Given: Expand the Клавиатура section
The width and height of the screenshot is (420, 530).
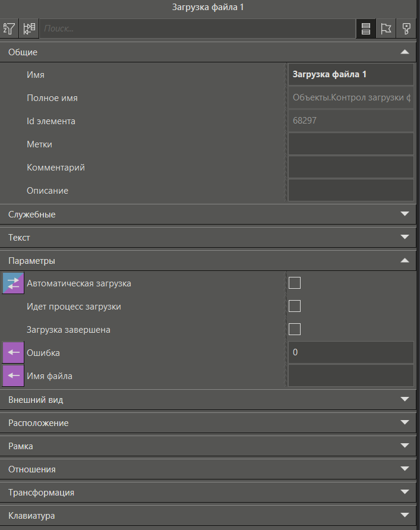Looking at the screenshot, I should point(405,515).
